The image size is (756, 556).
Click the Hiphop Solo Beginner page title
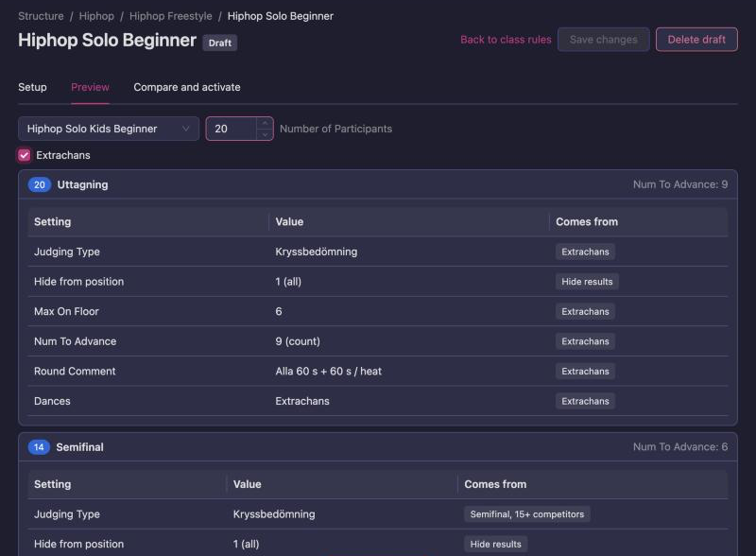tap(107, 40)
